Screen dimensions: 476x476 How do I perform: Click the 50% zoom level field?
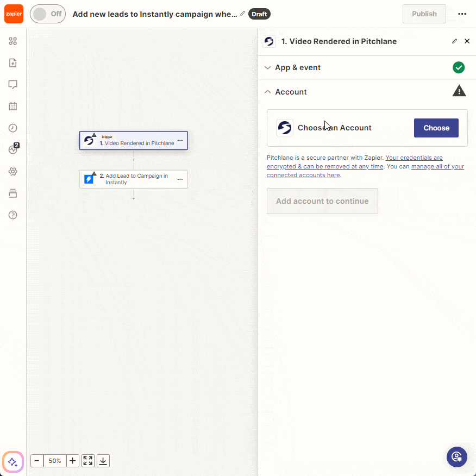pyautogui.click(x=55, y=461)
